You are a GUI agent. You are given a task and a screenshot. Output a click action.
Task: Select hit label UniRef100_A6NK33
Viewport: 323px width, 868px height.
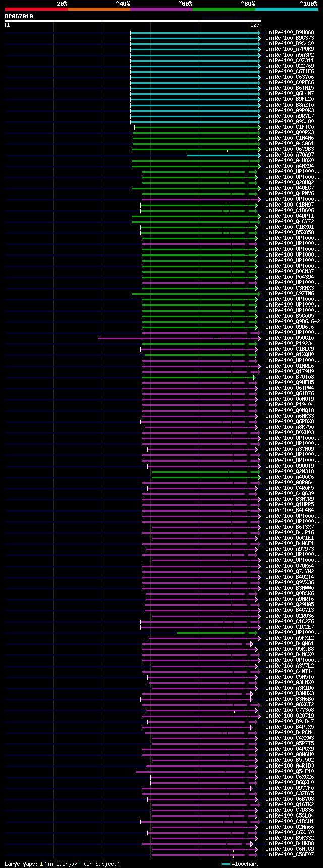coord(290,416)
